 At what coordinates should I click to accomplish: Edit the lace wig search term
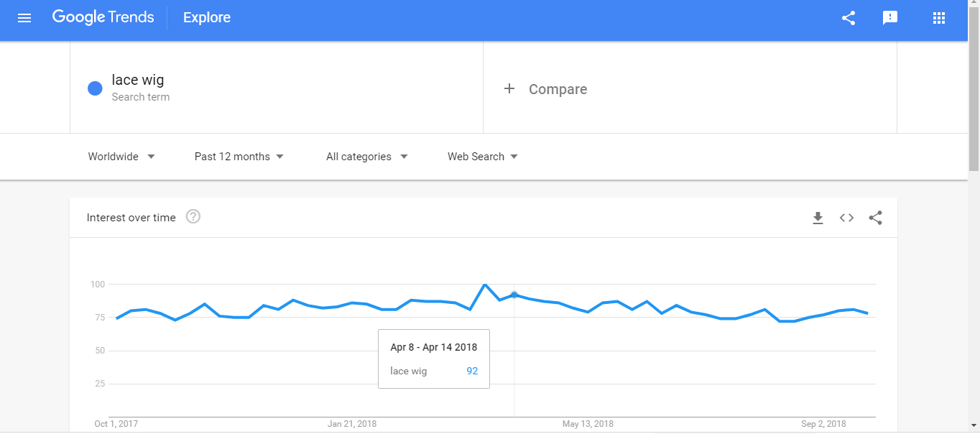(138, 80)
